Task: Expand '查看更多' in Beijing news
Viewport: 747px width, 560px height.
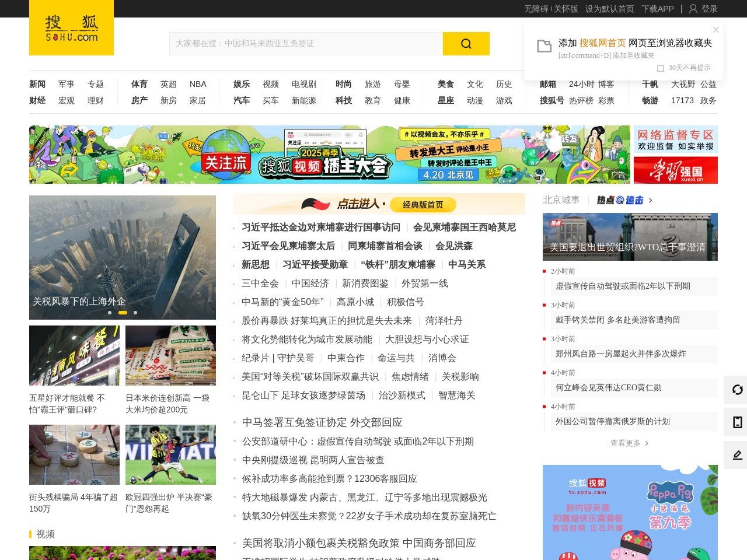Action: pyautogui.click(x=630, y=443)
